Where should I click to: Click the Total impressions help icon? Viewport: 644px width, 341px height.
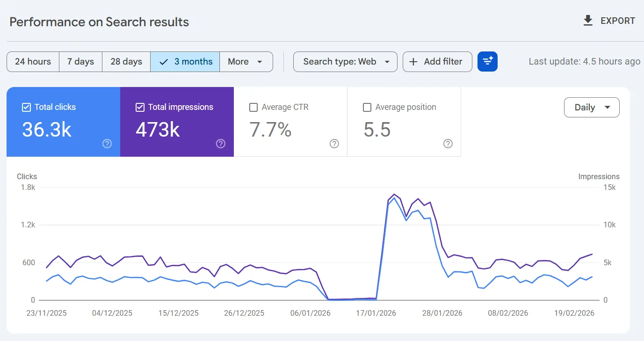pos(220,144)
